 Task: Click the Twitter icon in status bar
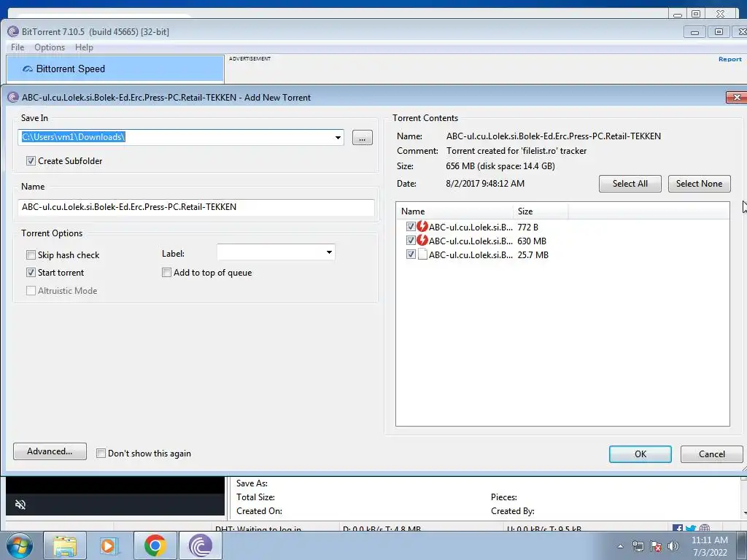click(691, 529)
